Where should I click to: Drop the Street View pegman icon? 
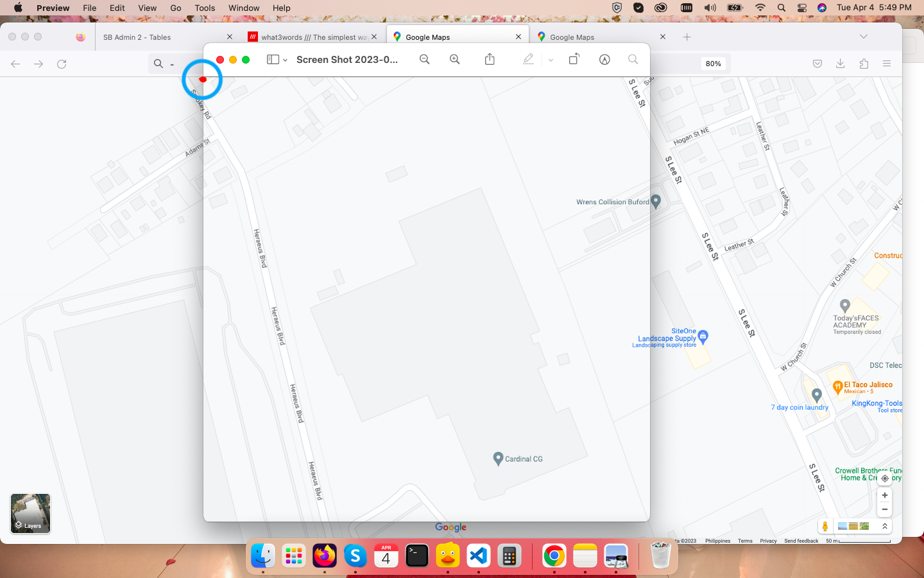click(825, 526)
